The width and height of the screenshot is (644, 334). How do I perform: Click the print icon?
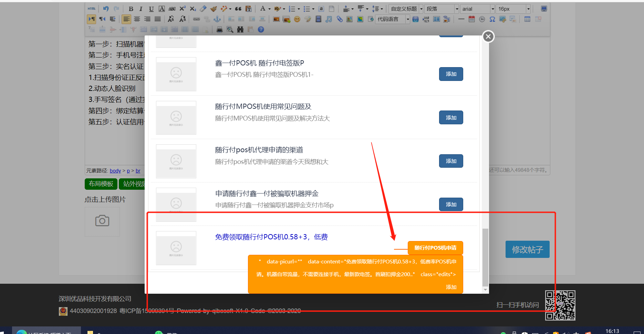tap(219, 30)
